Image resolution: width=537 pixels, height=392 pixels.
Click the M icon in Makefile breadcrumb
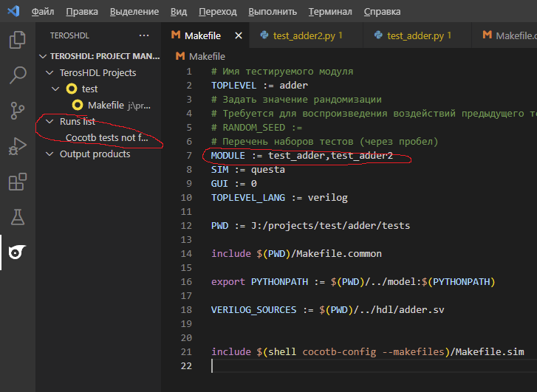180,56
